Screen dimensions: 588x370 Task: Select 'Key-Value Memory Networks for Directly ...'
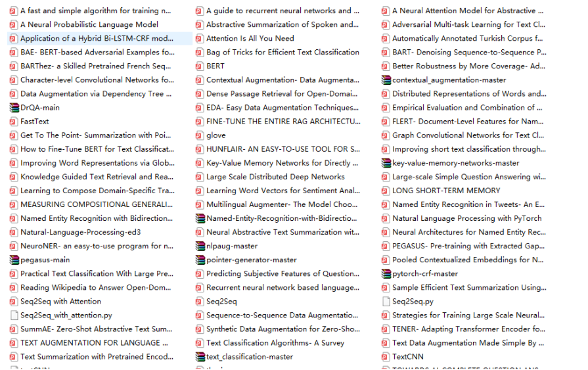282,163
